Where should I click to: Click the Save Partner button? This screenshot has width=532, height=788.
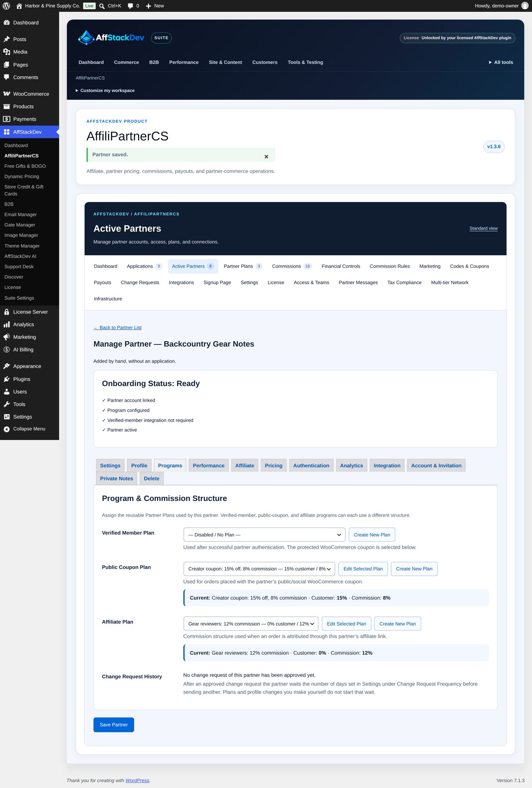tap(114, 725)
